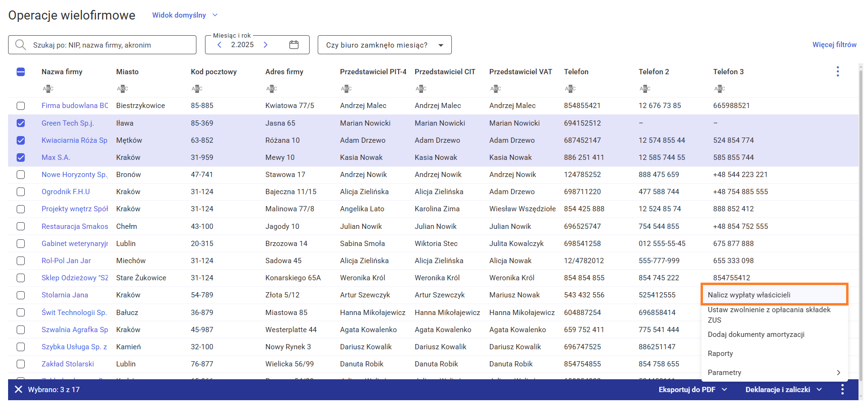This screenshot has width=868, height=404.
Task: Clear selection with X icon
Action: pos(18,389)
